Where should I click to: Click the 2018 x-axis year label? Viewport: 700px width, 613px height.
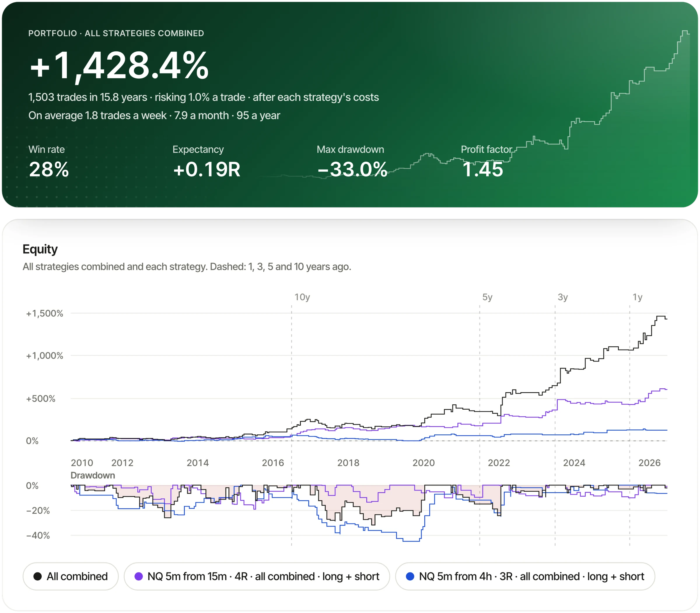pos(349,463)
